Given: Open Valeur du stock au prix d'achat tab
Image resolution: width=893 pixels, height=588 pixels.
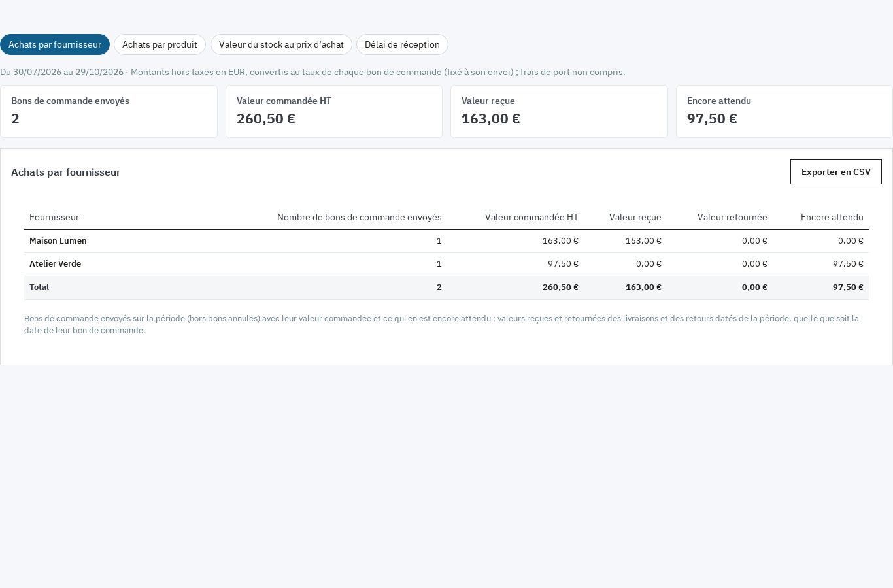Looking at the screenshot, I should pyautogui.click(x=281, y=44).
